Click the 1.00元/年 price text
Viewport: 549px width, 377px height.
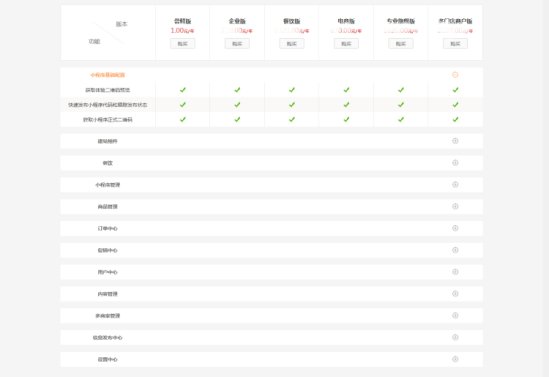pos(182,30)
